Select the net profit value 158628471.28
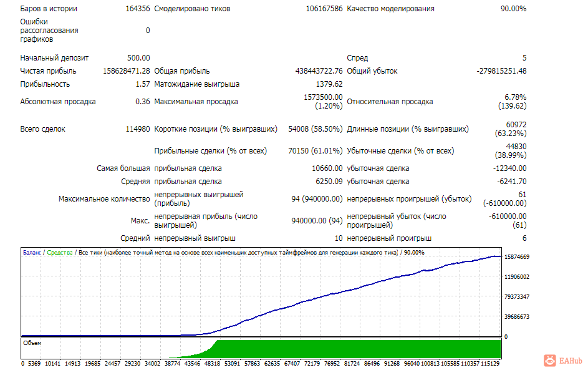Screen dimensions: 588x370 (127, 71)
